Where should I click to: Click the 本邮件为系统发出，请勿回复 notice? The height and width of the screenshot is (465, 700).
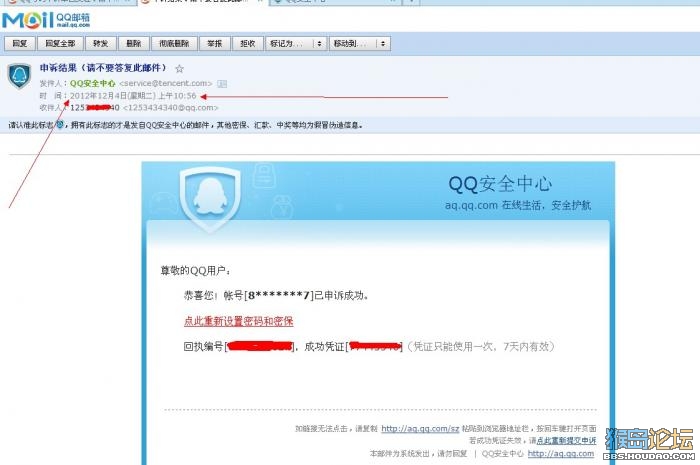418,453
